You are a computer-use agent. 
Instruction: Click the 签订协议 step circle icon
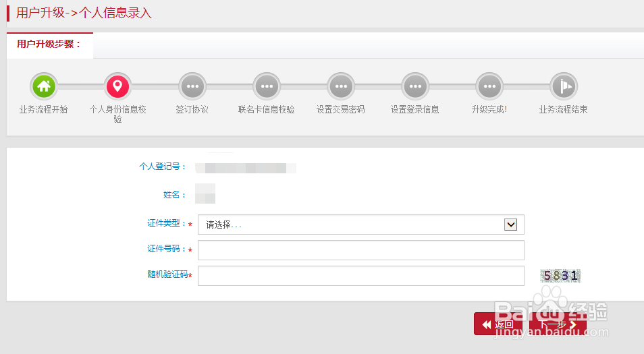click(192, 86)
